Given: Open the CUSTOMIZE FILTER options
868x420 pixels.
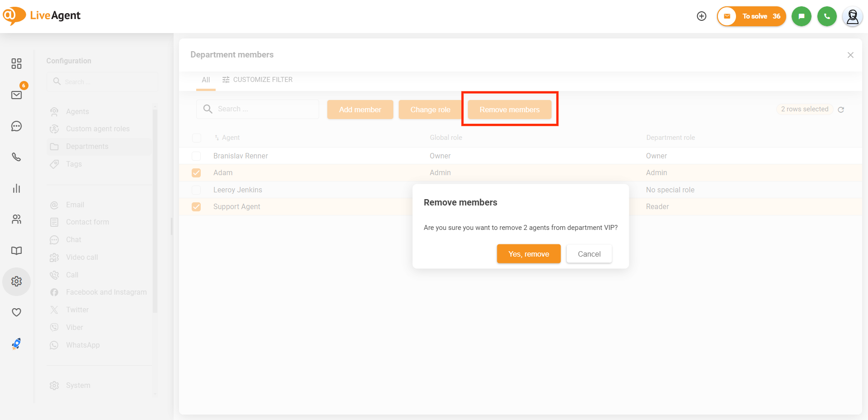Looking at the screenshot, I should (257, 80).
